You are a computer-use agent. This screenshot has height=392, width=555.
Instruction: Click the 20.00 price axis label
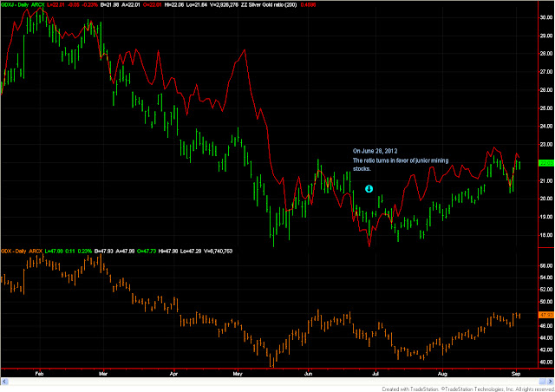[546, 199]
